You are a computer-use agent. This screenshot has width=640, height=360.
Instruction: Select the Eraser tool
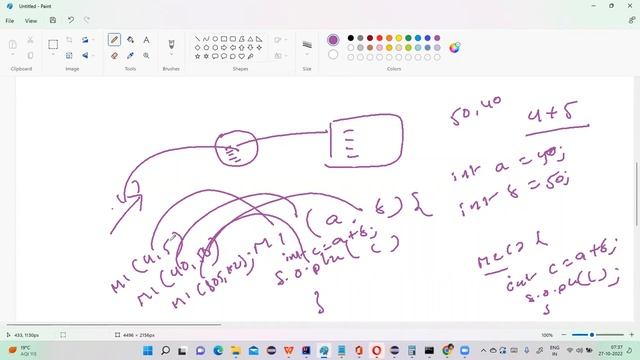pos(114,56)
